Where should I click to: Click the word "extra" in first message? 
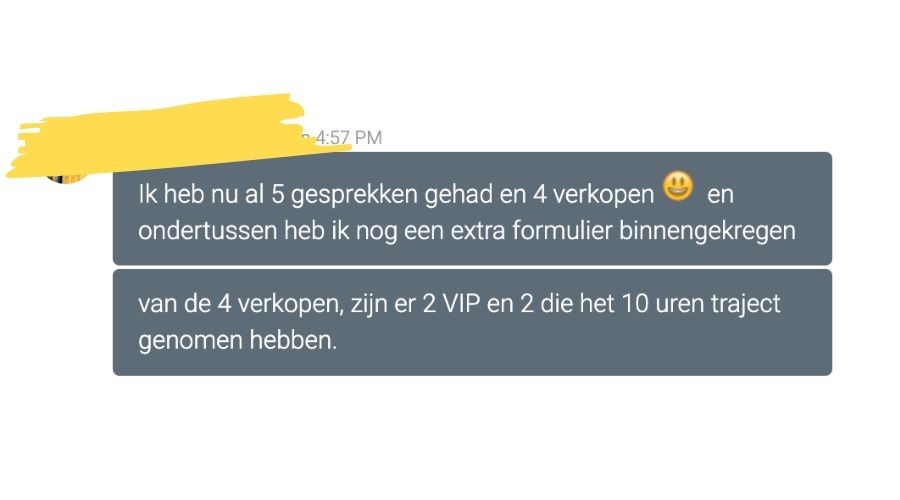478,231
